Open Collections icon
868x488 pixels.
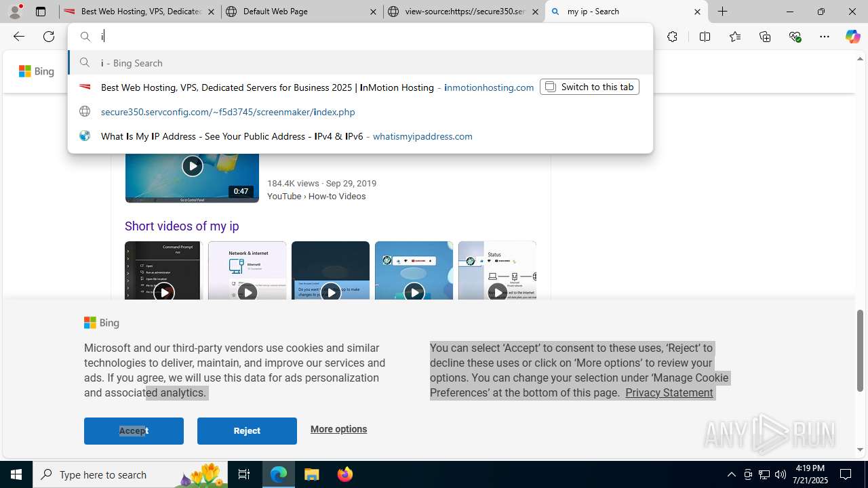[x=765, y=37]
